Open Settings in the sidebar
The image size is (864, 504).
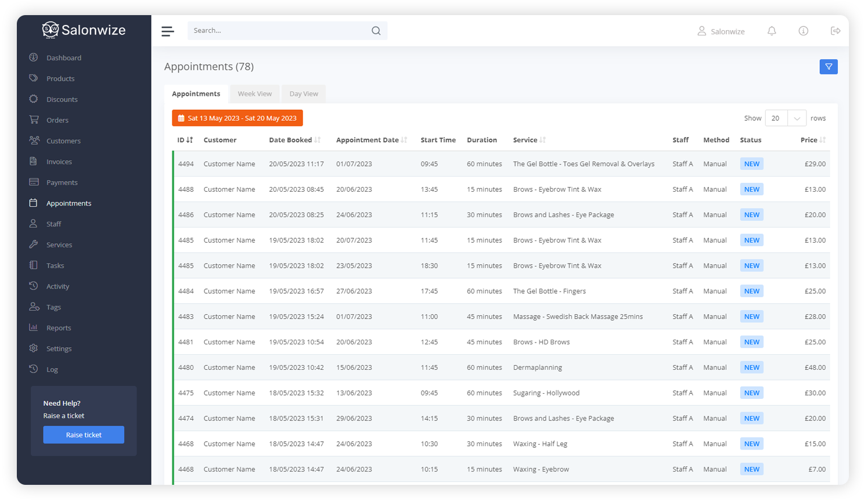point(59,349)
